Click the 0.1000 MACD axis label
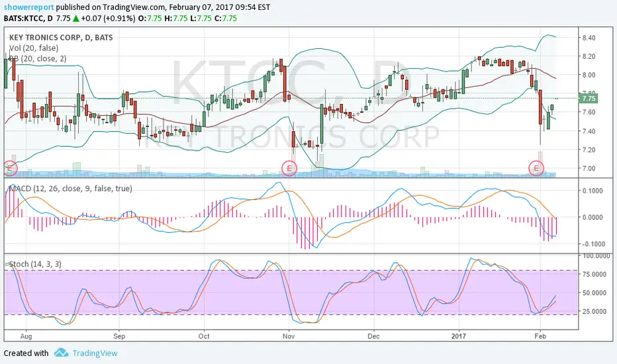Image resolution: width=617 pixels, height=364 pixels. (593, 191)
